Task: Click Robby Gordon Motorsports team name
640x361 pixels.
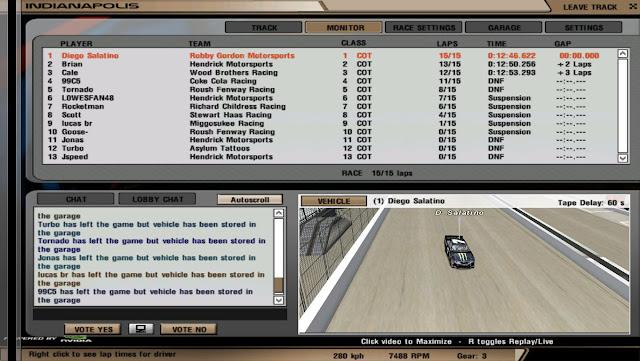Action: point(242,56)
